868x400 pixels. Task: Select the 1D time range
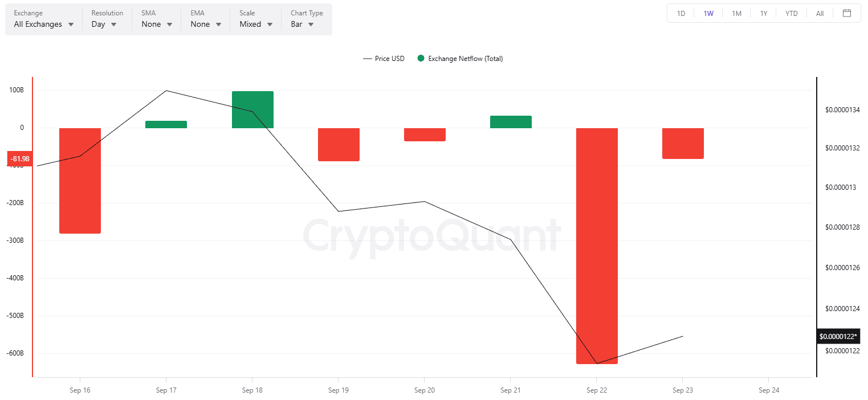coord(681,13)
